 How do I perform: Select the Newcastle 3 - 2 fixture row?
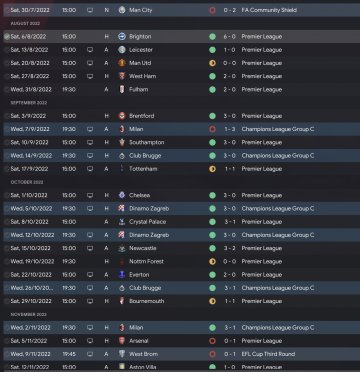[x=180, y=248]
